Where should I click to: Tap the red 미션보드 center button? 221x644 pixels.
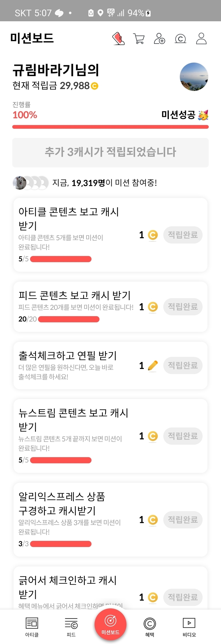110,624
